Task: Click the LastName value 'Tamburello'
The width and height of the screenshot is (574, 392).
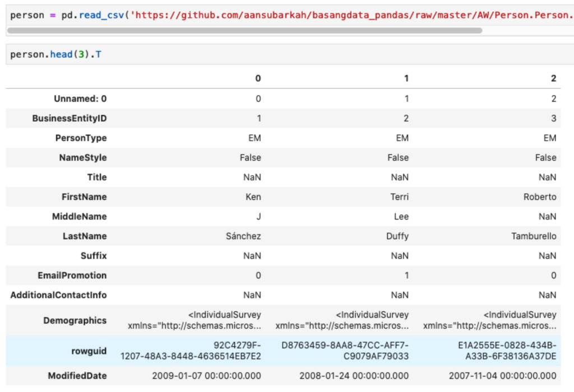Action: (x=534, y=236)
